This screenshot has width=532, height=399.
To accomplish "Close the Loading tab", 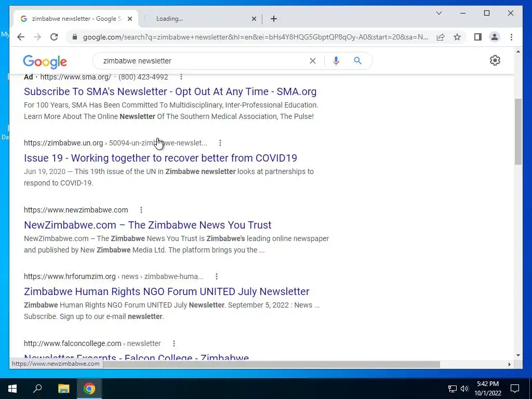I will pyautogui.click(x=254, y=19).
